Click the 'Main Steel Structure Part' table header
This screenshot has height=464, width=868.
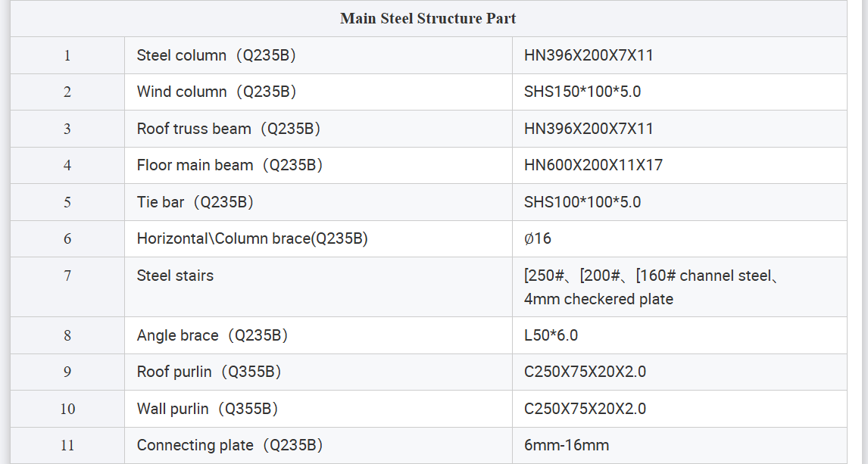point(428,19)
